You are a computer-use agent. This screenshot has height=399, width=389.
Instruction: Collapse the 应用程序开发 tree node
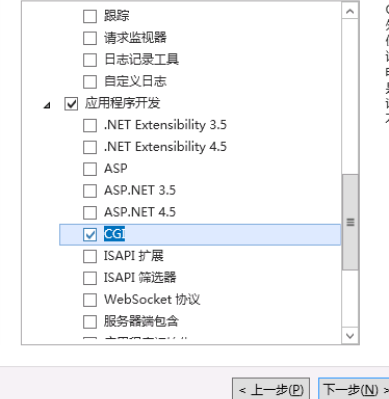tap(47, 106)
